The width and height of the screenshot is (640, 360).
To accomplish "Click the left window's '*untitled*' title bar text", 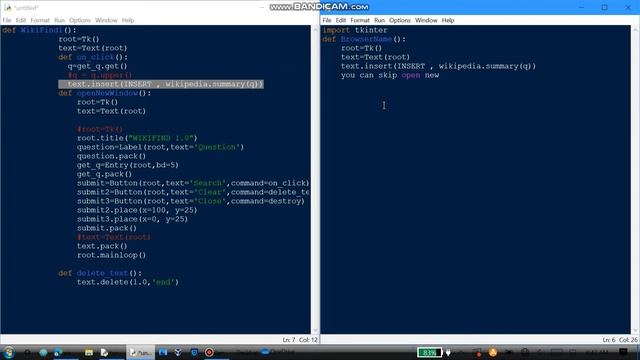I will pyautogui.click(x=27, y=8).
